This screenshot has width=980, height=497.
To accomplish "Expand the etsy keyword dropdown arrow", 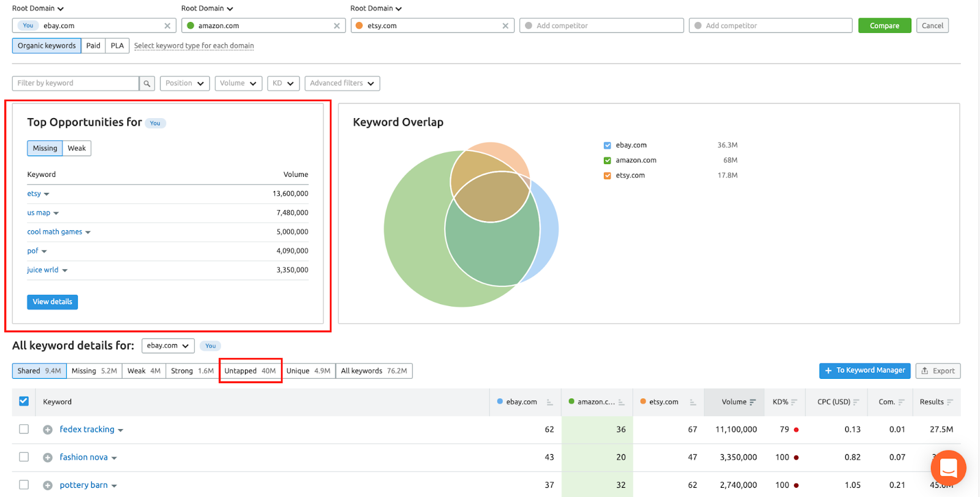I will pos(47,194).
